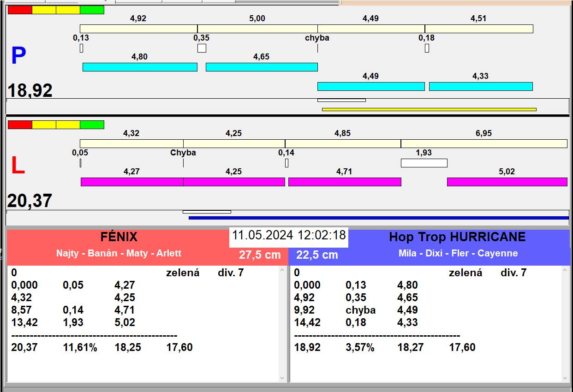Select the cyan 4,80 run bar
The height and width of the screenshot is (392, 573).
pos(140,67)
